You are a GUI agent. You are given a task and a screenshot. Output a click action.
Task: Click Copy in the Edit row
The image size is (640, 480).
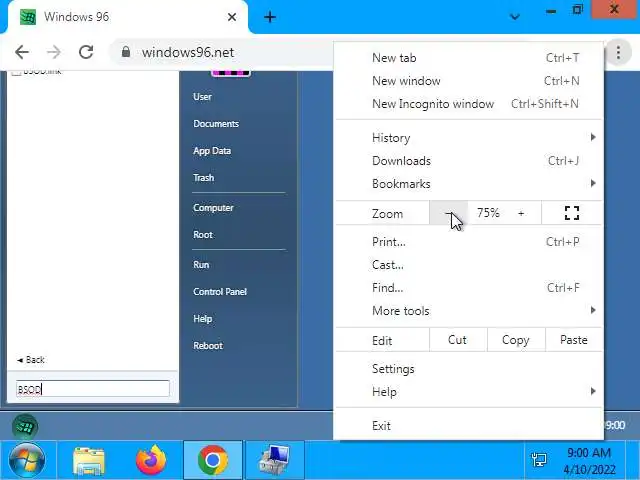click(516, 340)
